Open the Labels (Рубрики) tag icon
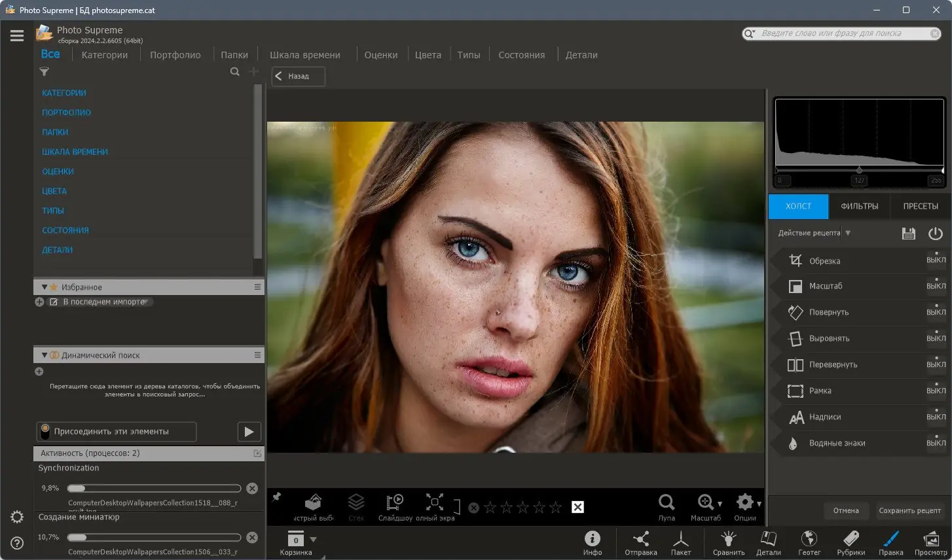 point(851,539)
